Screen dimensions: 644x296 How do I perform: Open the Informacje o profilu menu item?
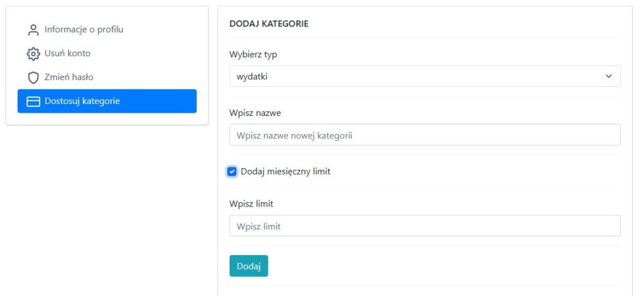pyautogui.click(x=84, y=30)
